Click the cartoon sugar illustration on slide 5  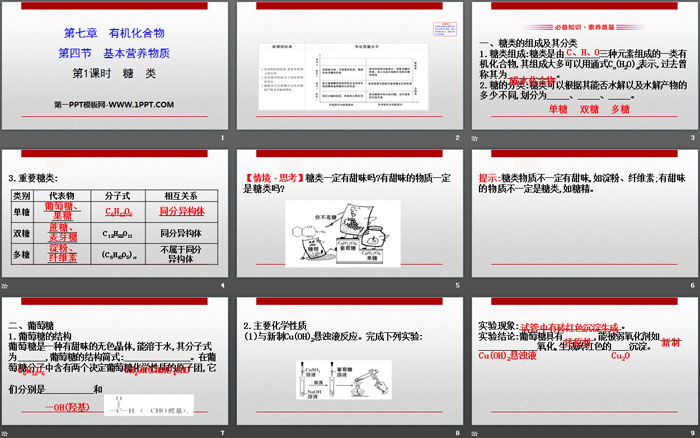[x=343, y=234]
